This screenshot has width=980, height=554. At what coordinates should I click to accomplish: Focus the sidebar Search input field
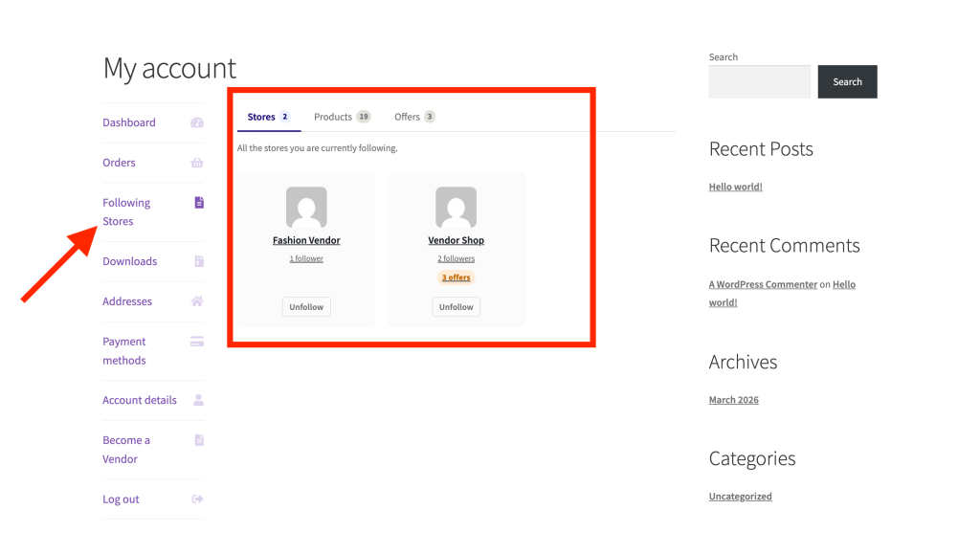759,82
